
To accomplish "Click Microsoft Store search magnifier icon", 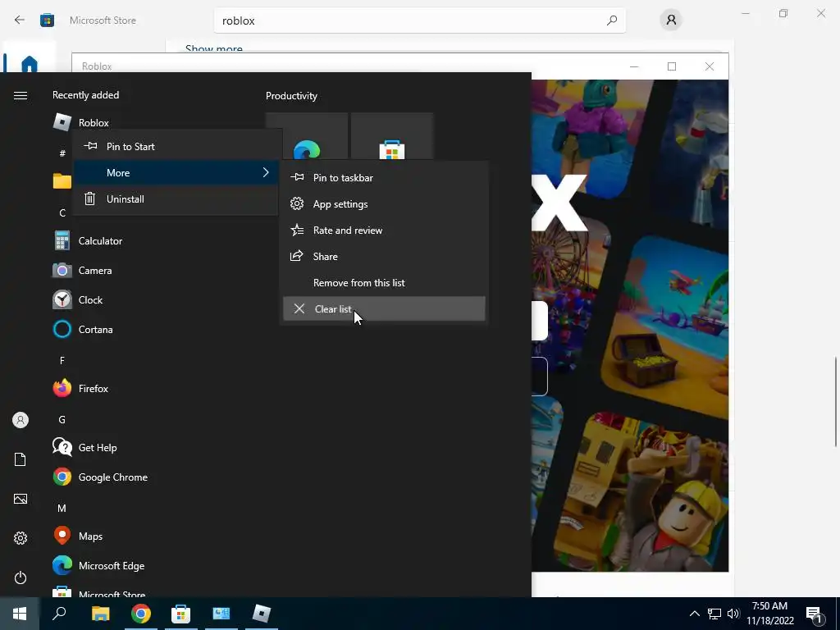I will tap(612, 21).
